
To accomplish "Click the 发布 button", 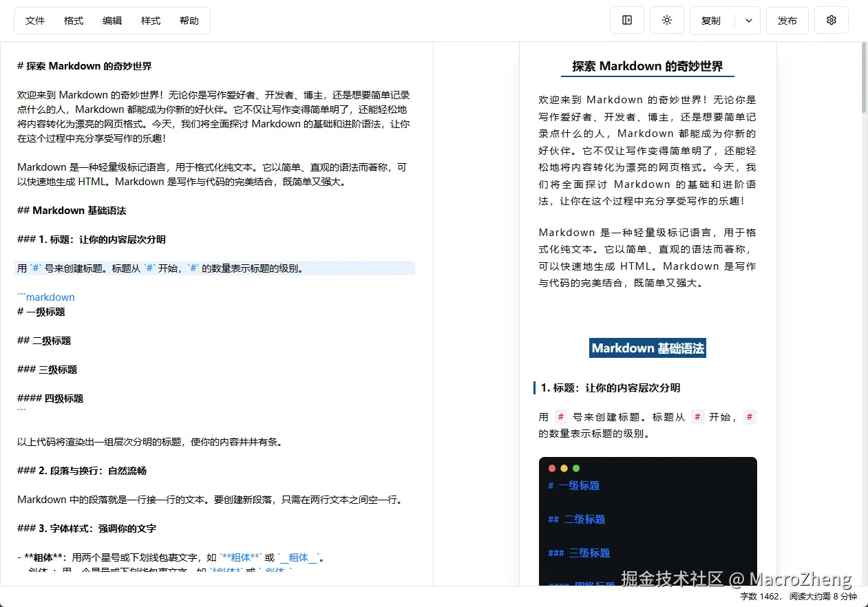I will pos(787,21).
